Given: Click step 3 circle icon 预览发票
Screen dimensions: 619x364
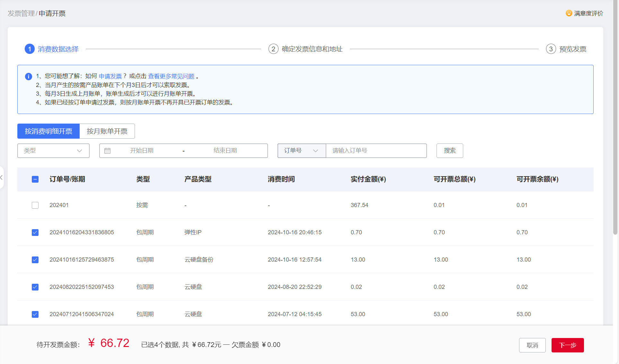Looking at the screenshot, I should 551,49.
